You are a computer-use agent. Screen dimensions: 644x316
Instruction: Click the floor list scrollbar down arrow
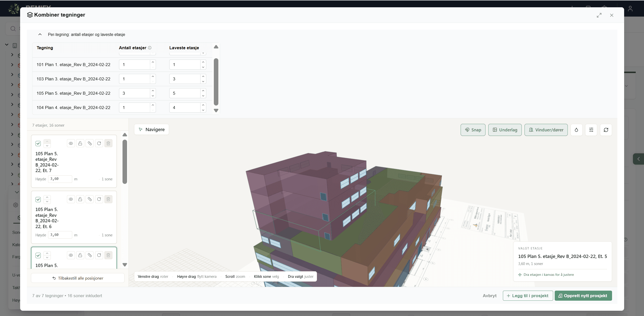(125, 265)
